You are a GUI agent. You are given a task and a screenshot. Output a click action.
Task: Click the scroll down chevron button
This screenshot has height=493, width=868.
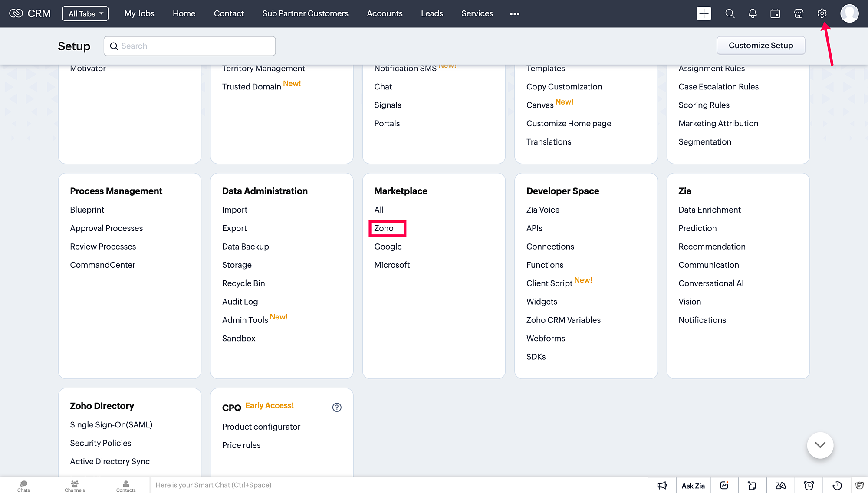820,445
